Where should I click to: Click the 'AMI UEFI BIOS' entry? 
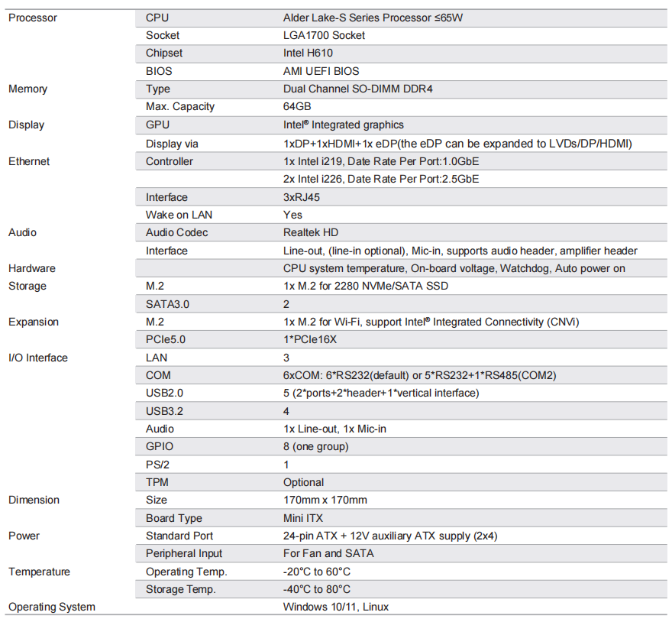point(321,71)
